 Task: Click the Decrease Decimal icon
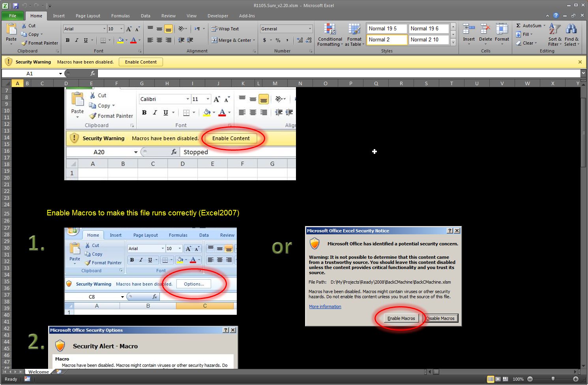pyautogui.click(x=309, y=40)
